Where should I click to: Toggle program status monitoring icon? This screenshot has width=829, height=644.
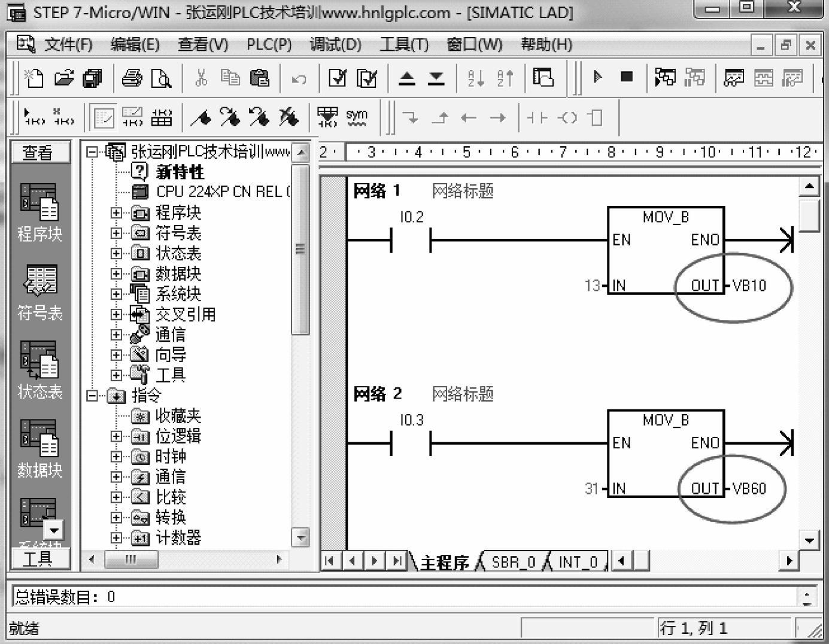(x=665, y=78)
